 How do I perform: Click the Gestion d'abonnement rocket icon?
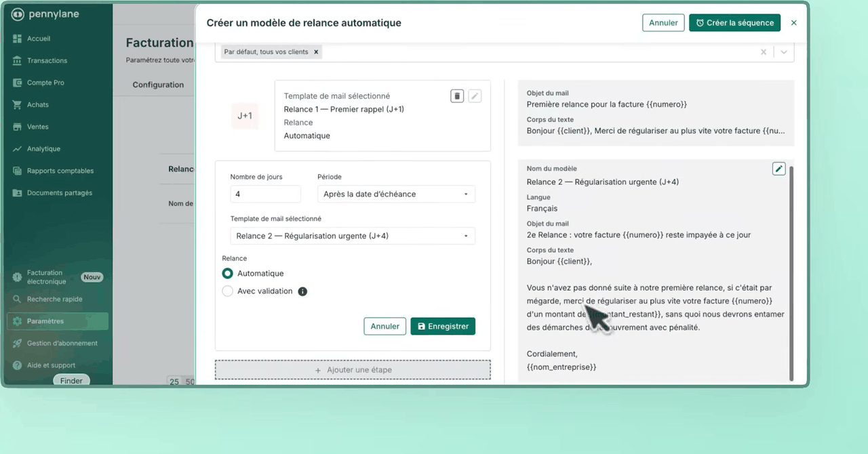(17, 343)
